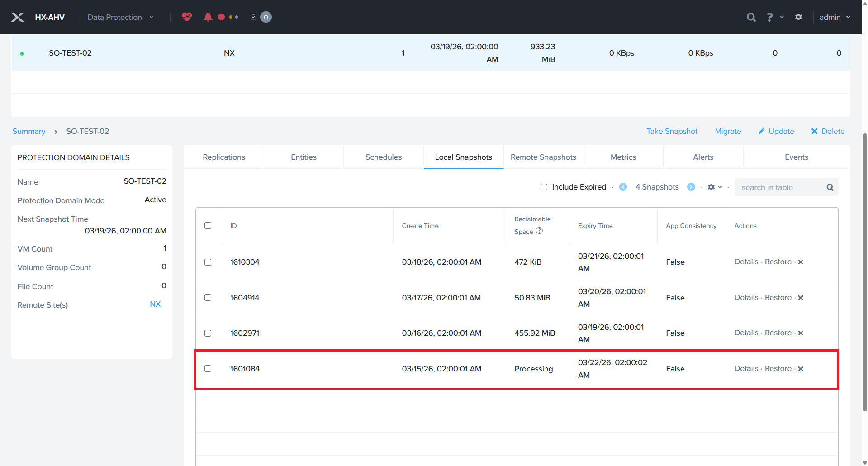Restore snapshot 1601084
868x466 pixels.
pos(778,368)
